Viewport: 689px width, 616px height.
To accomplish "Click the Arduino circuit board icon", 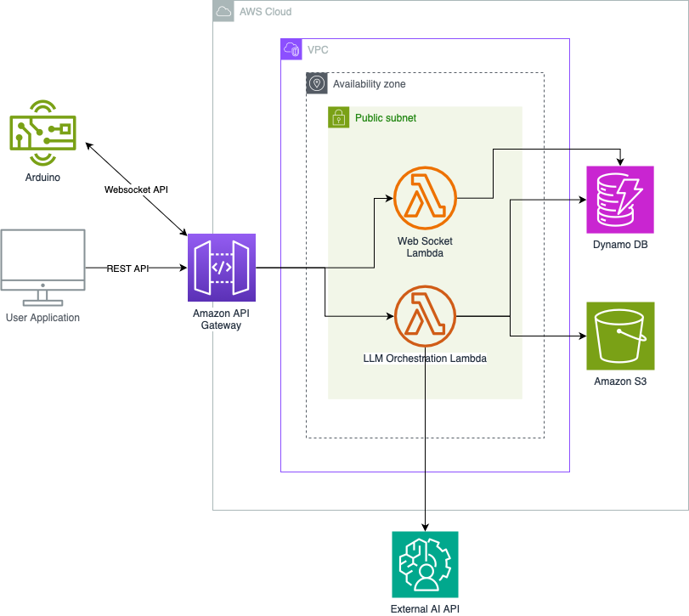I will [x=42, y=133].
